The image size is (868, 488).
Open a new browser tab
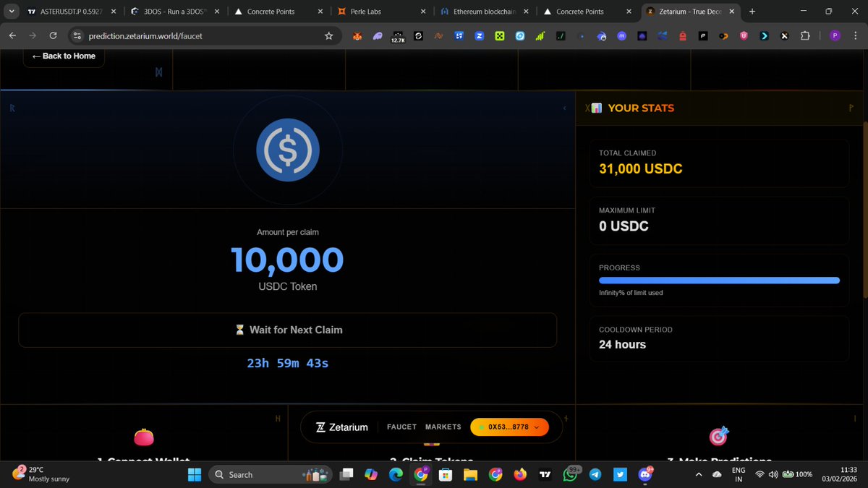[x=752, y=12]
